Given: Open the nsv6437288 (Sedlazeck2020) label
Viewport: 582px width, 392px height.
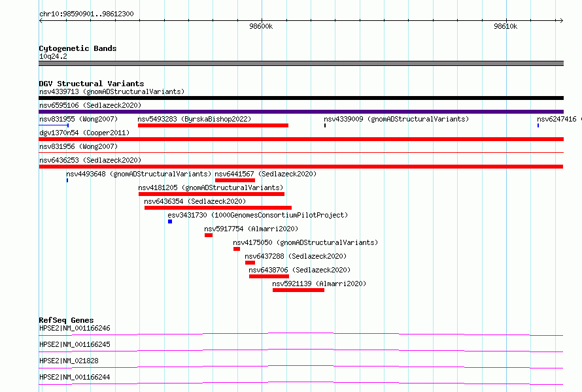Looking at the screenshot, I should click(296, 256).
